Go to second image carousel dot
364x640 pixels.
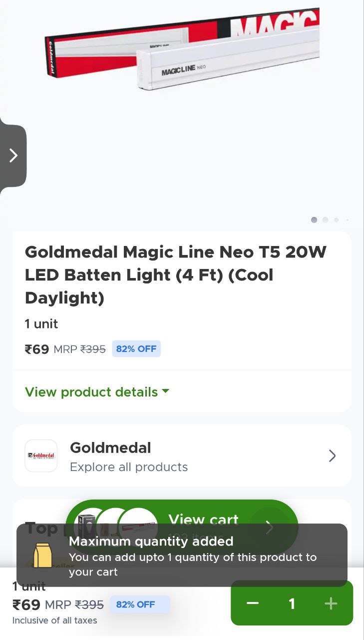(326, 219)
